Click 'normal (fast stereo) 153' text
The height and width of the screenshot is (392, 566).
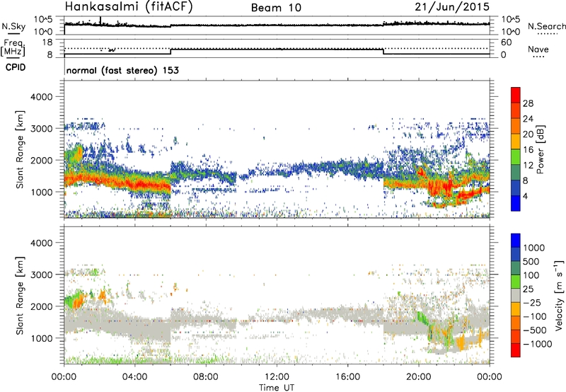click(122, 71)
